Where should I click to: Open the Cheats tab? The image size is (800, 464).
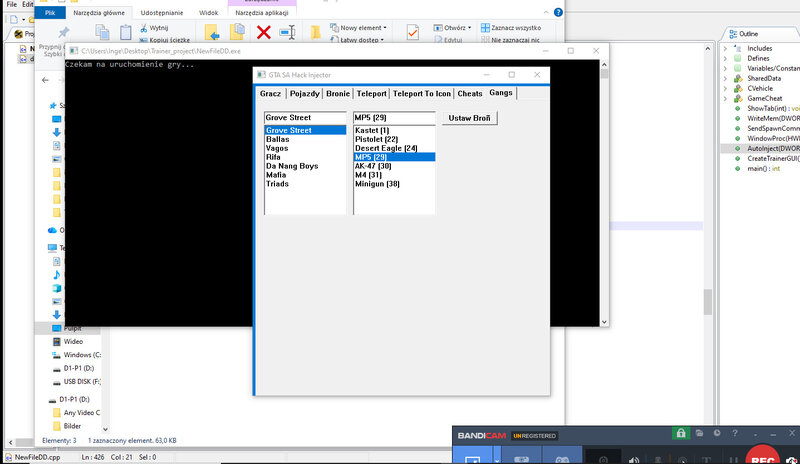click(469, 93)
